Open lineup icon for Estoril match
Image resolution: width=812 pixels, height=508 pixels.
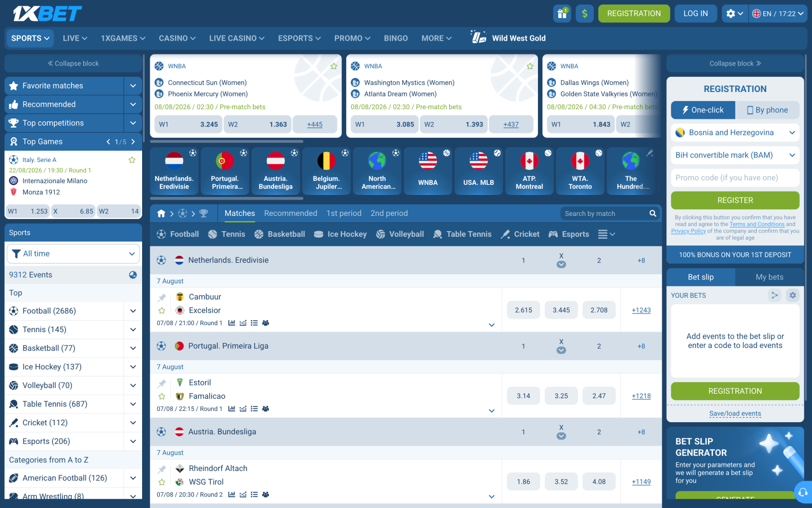point(265,409)
